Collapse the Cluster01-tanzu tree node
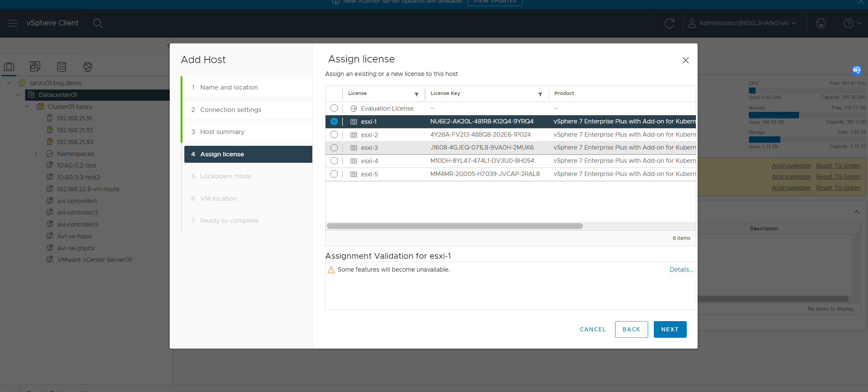 coord(27,106)
